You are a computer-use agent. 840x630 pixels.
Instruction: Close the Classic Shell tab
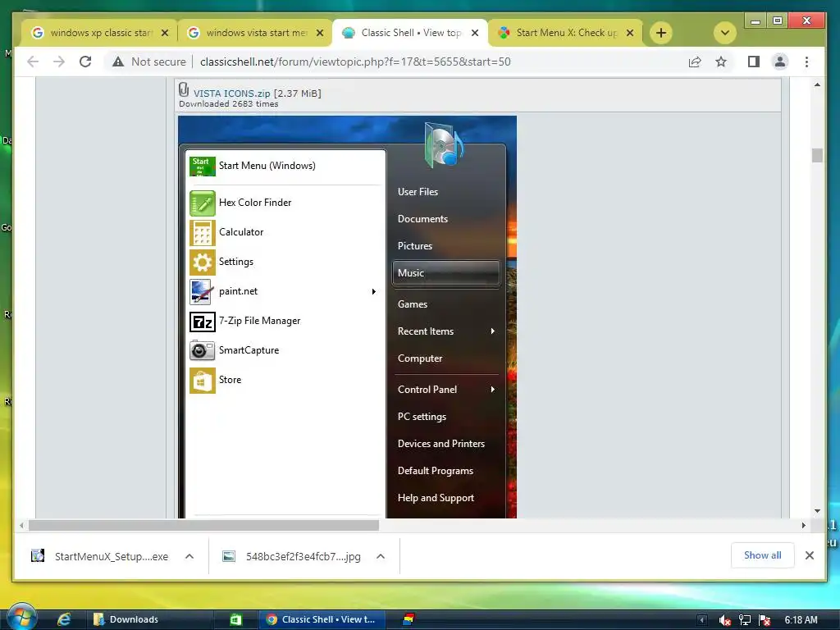pos(475,33)
